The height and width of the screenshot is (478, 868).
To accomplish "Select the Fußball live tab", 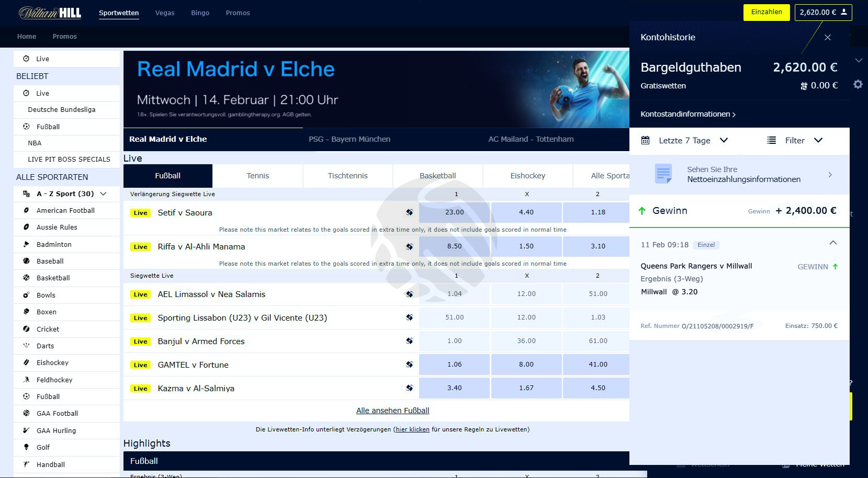I will pyautogui.click(x=168, y=176).
